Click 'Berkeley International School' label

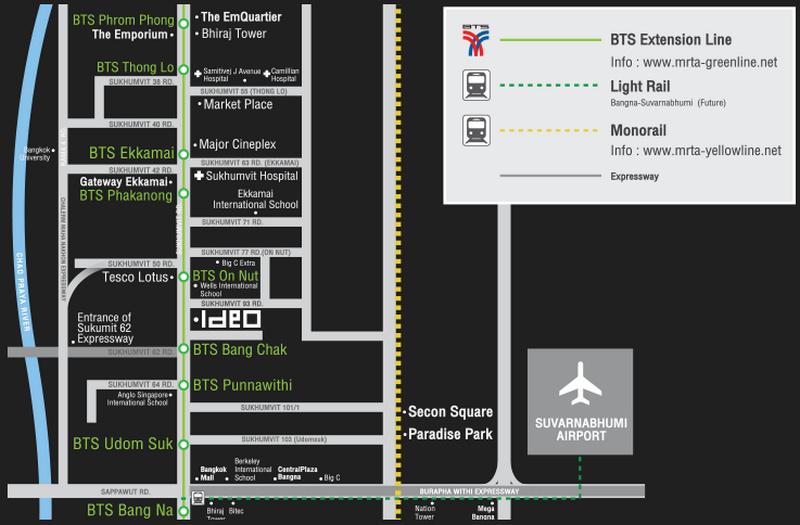(x=253, y=469)
